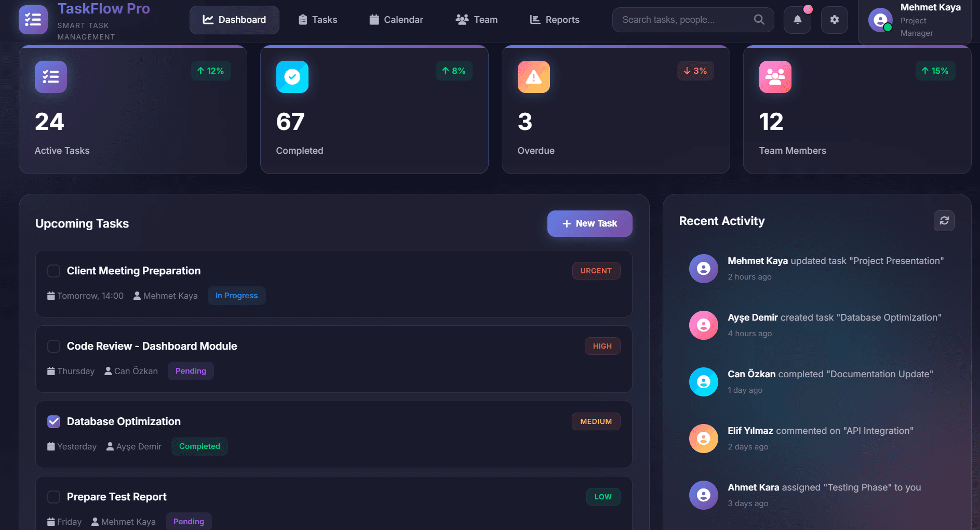The width and height of the screenshot is (980, 530).
Task: Tick the Code Review task checkbox
Action: point(53,346)
